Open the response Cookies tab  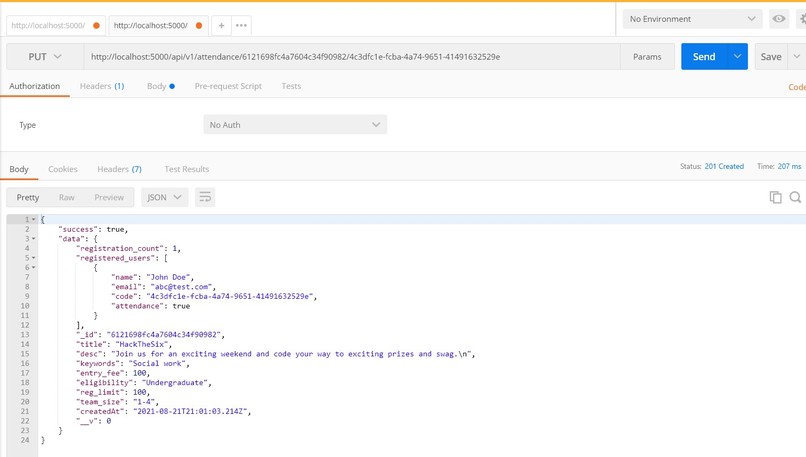[x=63, y=169]
